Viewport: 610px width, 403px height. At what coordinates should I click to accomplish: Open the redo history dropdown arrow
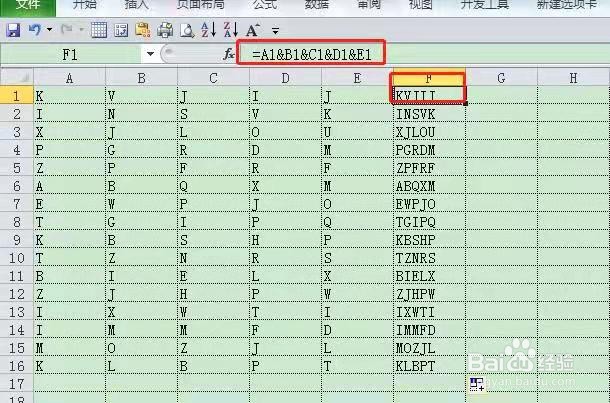coord(81,30)
